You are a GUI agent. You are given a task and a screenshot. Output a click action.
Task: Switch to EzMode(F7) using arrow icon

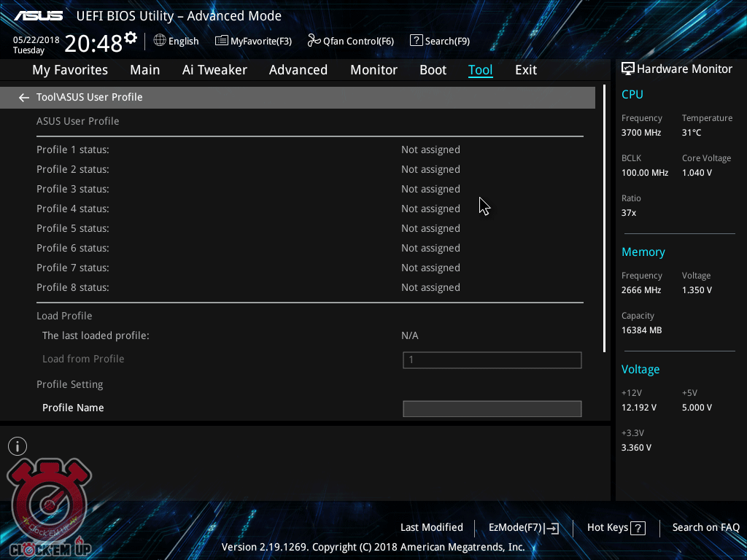tap(552, 528)
